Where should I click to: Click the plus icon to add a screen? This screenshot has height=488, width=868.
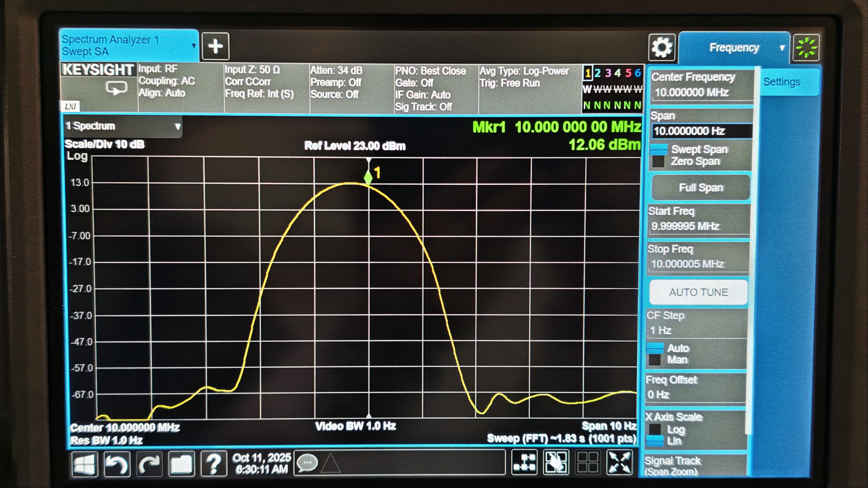[x=215, y=46]
